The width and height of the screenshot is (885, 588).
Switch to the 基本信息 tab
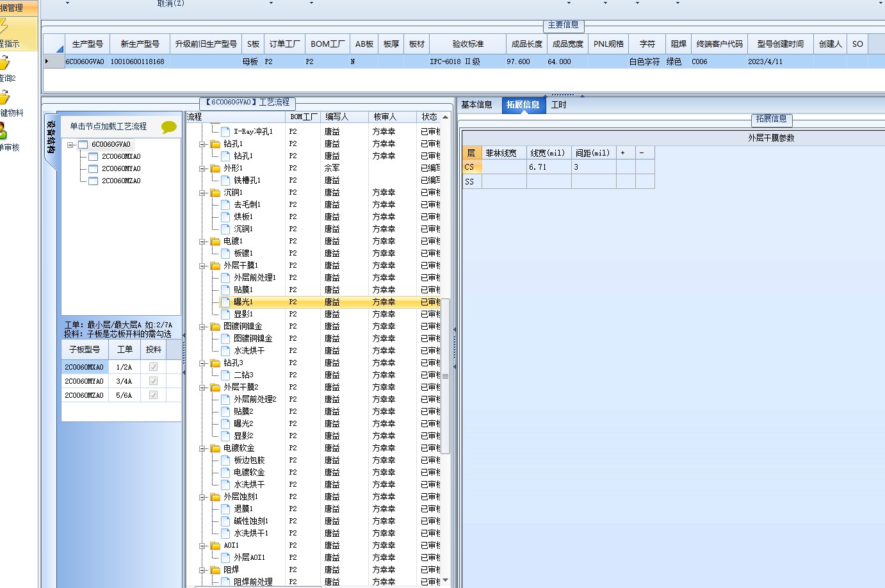(x=476, y=105)
